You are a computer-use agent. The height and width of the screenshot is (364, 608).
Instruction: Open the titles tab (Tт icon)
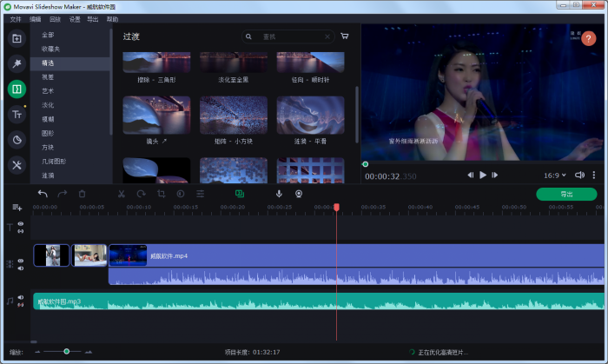point(17,115)
